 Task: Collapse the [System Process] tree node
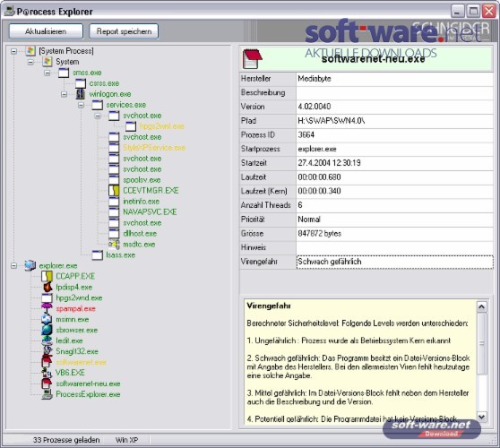tap(13, 51)
